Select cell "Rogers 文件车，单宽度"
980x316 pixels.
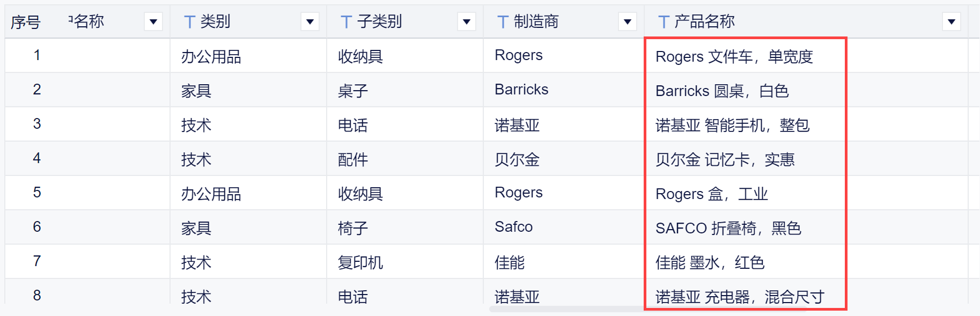pyautogui.click(x=734, y=56)
